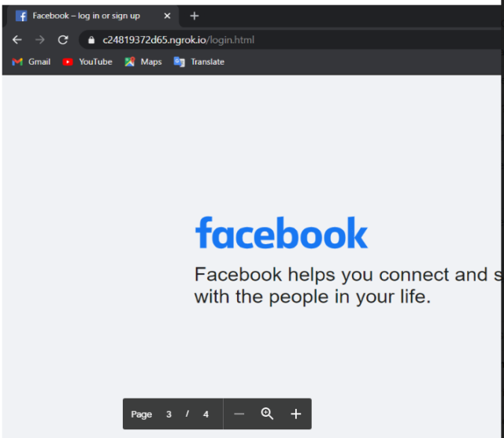
Task: Click the magnifier zoom reset icon
Action: (x=267, y=414)
